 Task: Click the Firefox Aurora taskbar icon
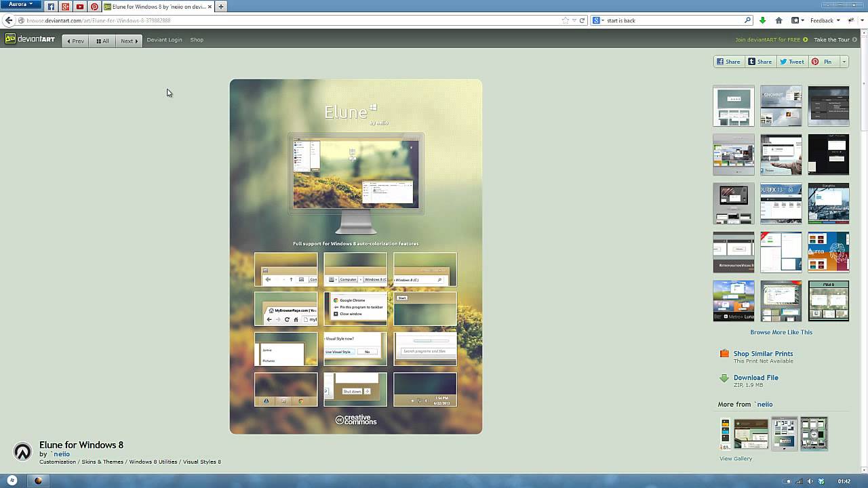[38, 481]
